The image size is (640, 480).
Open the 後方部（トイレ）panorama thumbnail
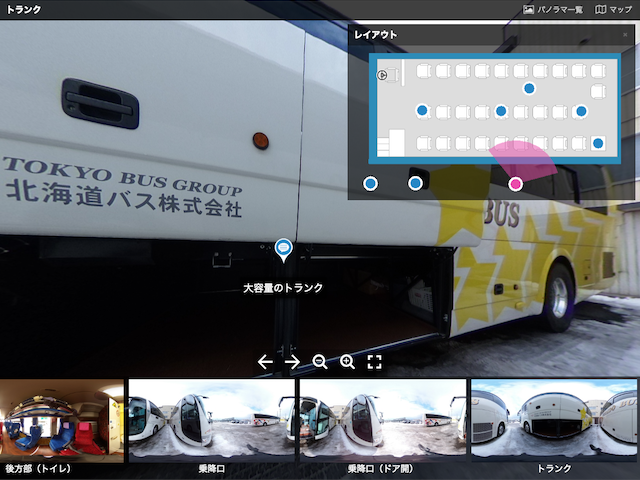(62, 427)
